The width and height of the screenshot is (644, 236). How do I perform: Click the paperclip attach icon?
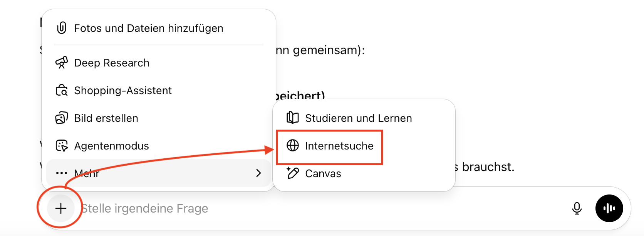click(x=62, y=28)
